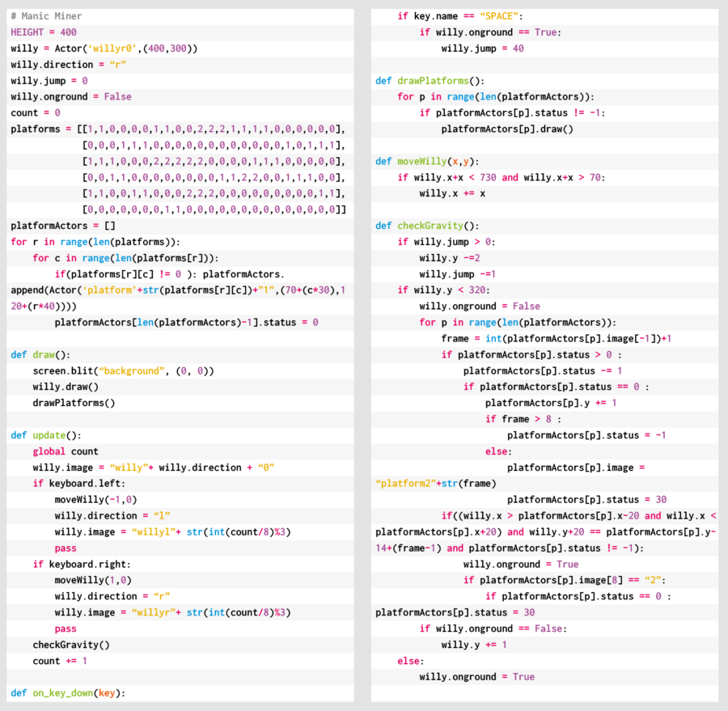Click the 'willy.jump = 40' line
This screenshot has width=728, height=711.
coord(483,49)
